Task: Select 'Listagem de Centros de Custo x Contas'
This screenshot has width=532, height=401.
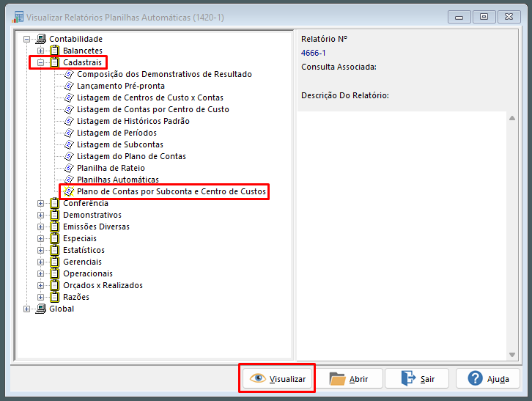Action: (x=150, y=98)
